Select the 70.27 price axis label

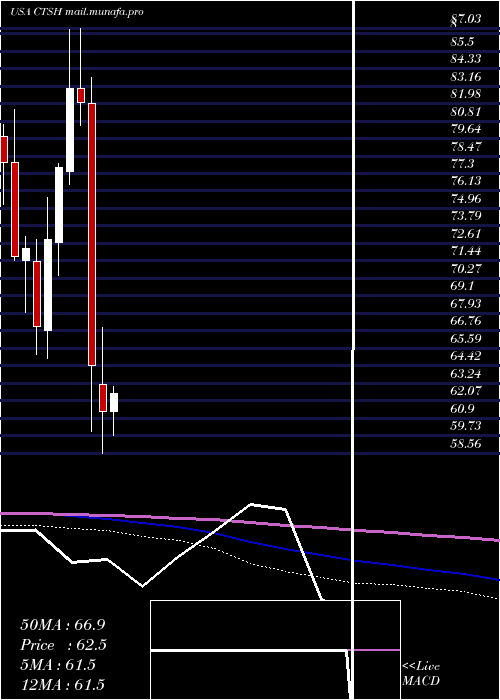(466, 268)
